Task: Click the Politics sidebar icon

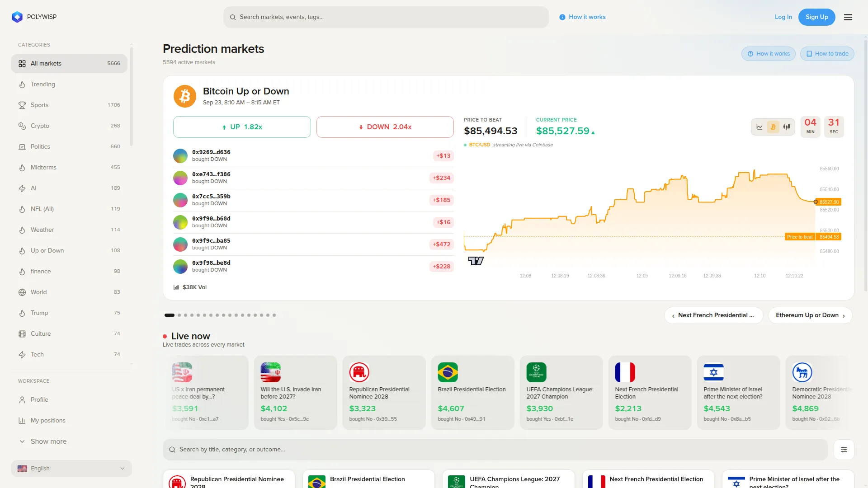Action: click(22, 147)
